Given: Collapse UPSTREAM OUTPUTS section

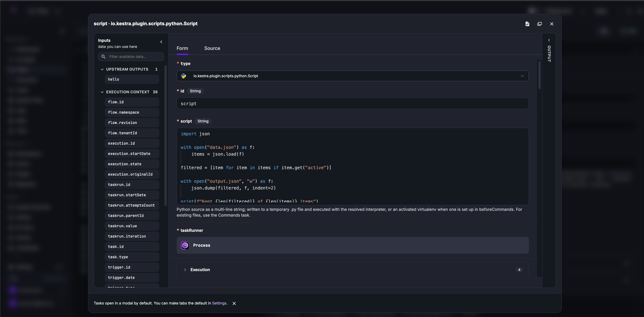Looking at the screenshot, I should 102,69.
